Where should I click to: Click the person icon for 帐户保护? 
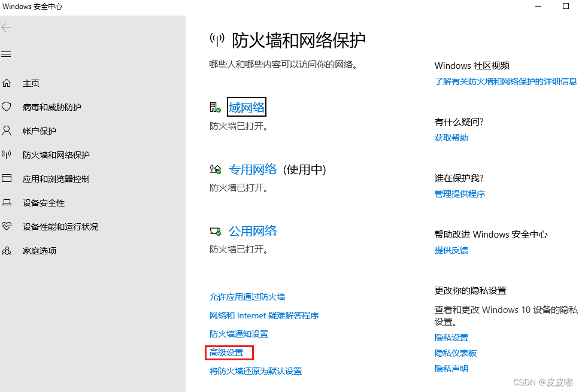[7, 130]
